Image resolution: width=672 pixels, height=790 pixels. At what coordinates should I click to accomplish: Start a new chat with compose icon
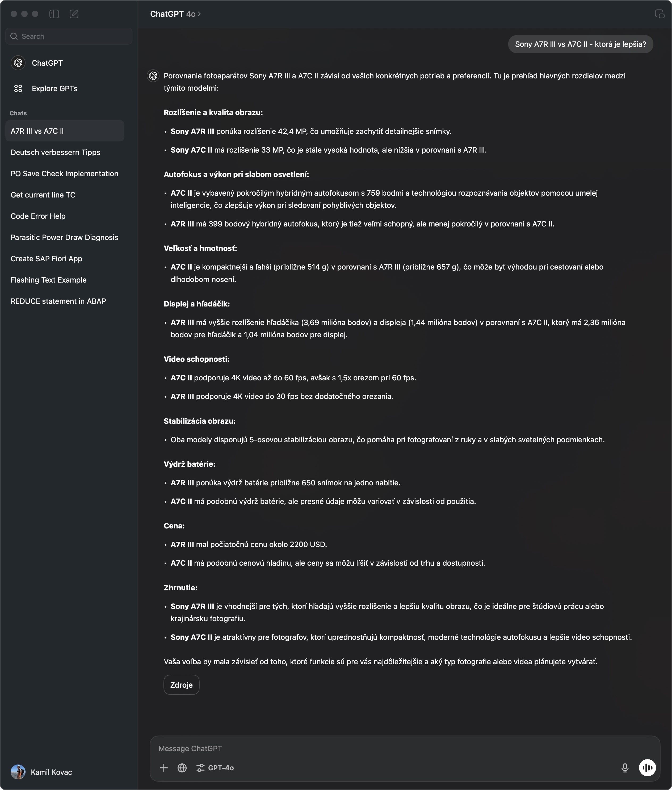pos(74,14)
